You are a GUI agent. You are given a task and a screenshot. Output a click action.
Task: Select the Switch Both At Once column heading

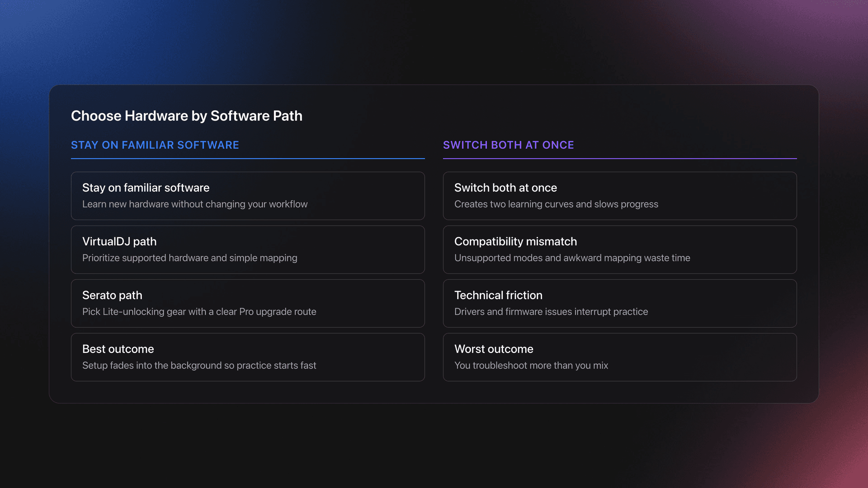pyautogui.click(x=508, y=145)
